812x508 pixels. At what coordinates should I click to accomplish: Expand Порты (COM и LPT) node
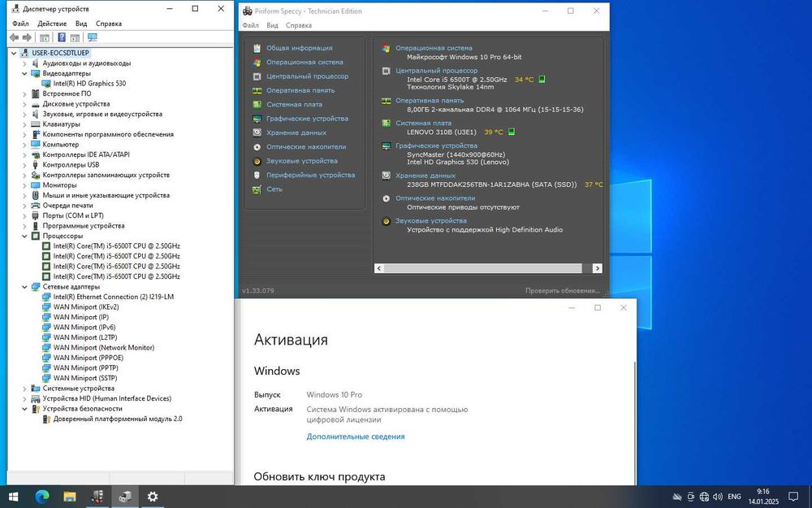(x=24, y=215)
